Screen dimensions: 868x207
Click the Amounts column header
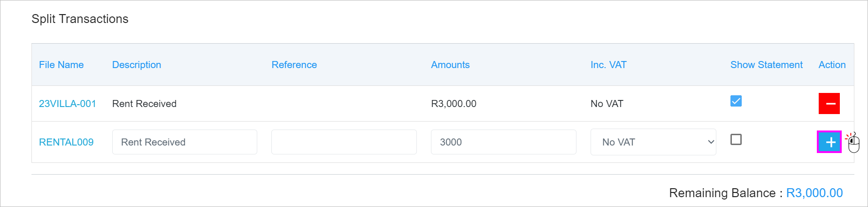tap(450, 65)
